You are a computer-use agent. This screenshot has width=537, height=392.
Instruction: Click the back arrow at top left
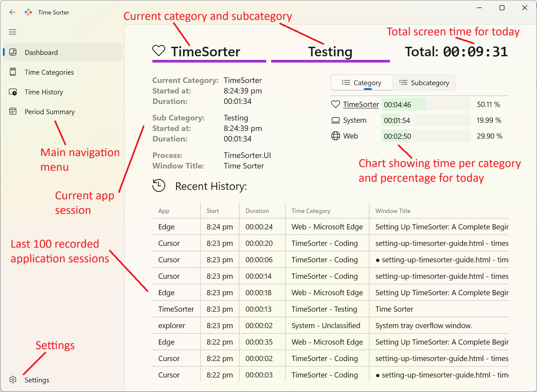coord(12,12)
